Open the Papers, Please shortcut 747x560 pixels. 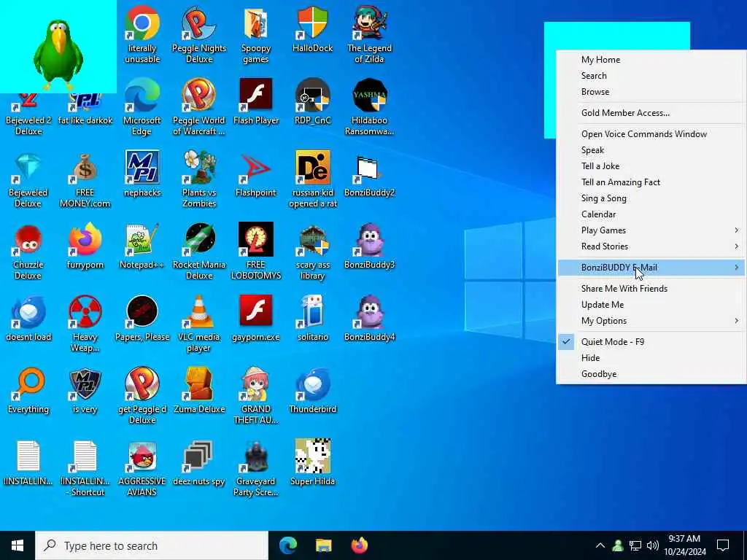coord(142,319)
